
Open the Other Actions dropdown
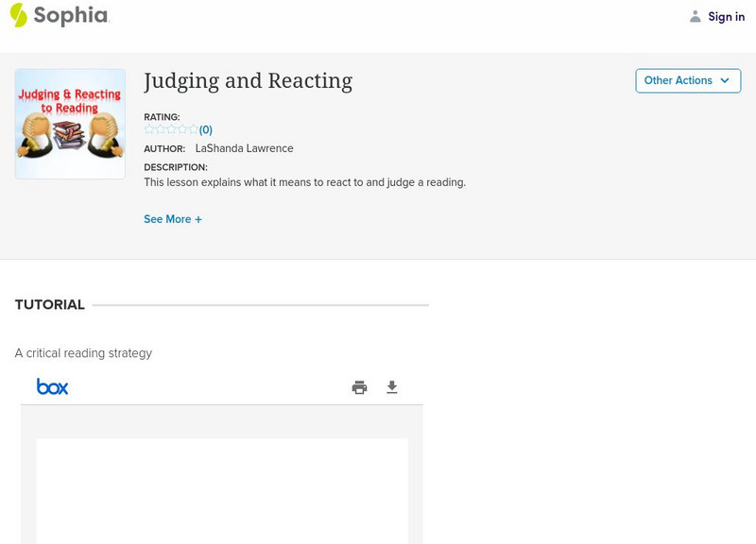(x=688, y=81)
